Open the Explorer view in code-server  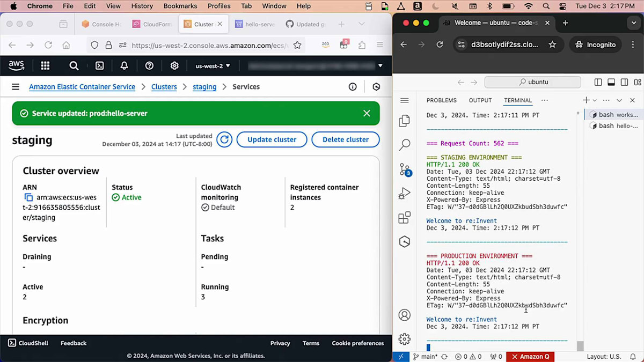coord(405,121)
